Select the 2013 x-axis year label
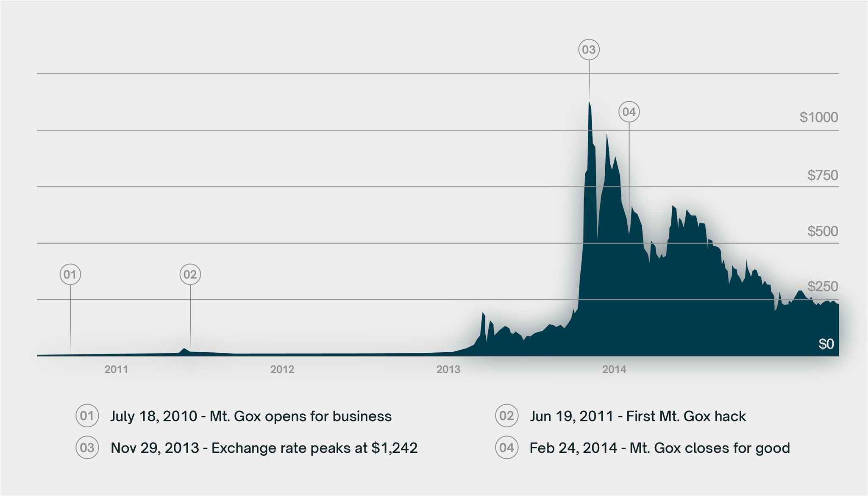This screenshot has height=496, width=868. point(448,369)
